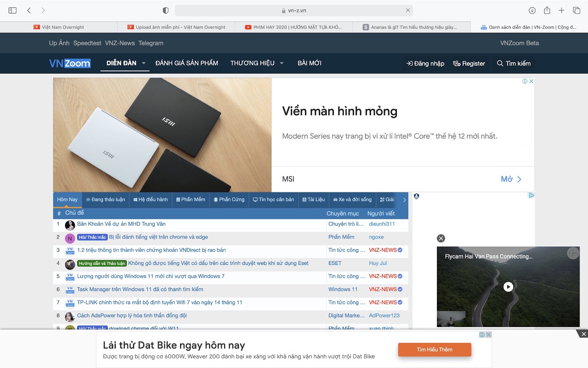Open the Telegram link
Viewport: 588px width, 368px height.
[x=151, y=43]
